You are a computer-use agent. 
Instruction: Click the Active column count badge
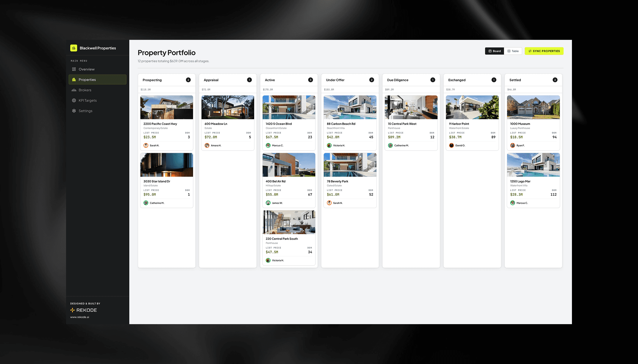pos(310,80)
